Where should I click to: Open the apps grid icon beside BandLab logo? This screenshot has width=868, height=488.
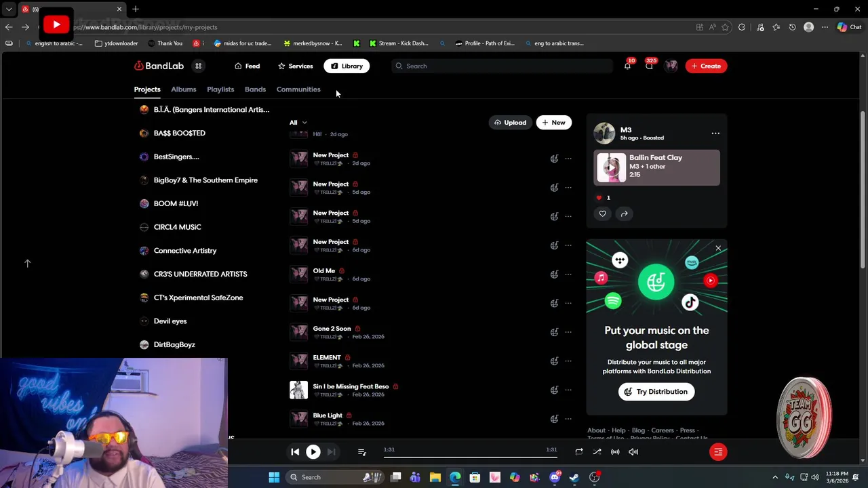point(198,66)
